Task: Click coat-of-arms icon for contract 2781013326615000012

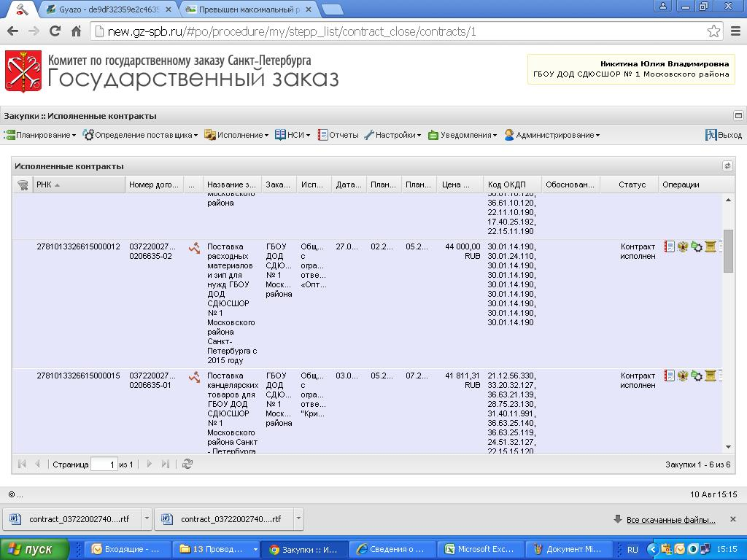Action: [683, 246]
